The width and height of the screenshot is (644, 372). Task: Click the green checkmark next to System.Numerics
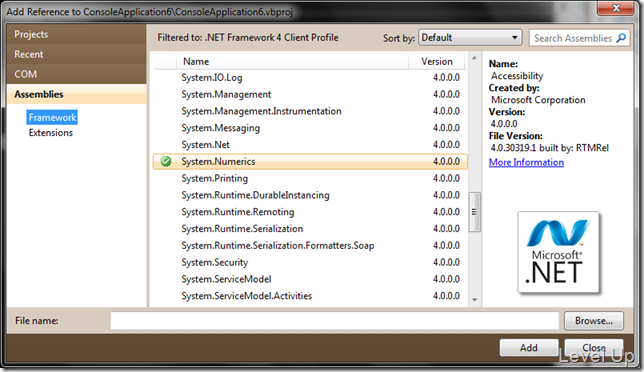click(x=166, y=161)
